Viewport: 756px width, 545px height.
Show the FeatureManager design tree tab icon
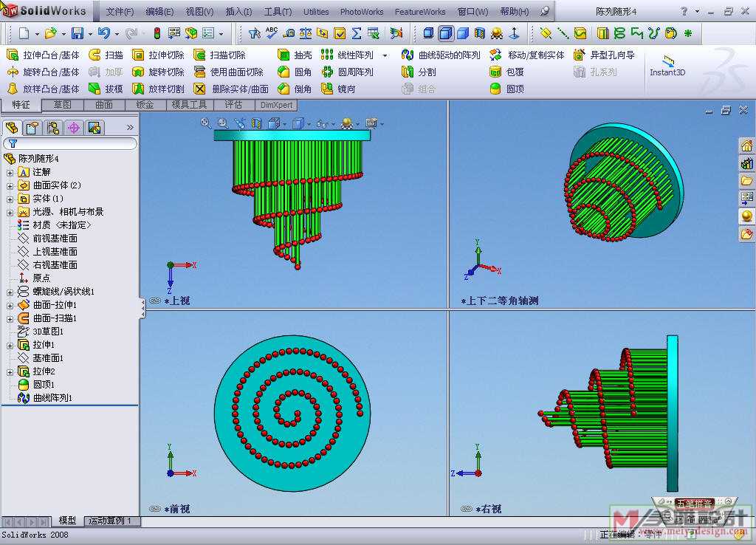click(x=12, y=127)
